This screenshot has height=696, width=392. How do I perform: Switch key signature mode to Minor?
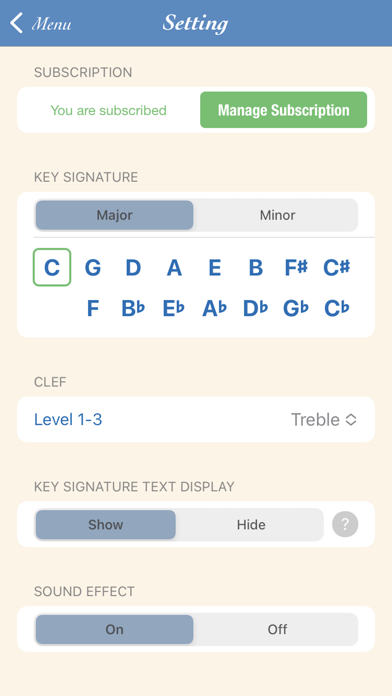pyautogui.click(x=277, y=215)
